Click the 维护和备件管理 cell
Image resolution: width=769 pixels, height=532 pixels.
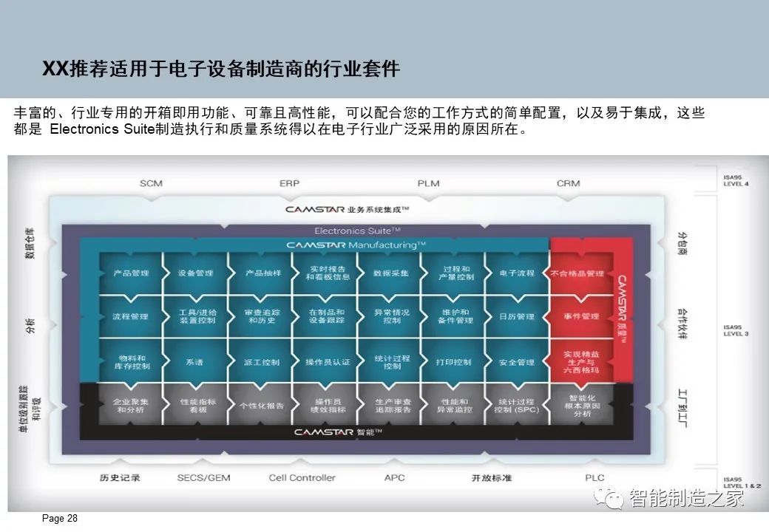coord(454,316)
